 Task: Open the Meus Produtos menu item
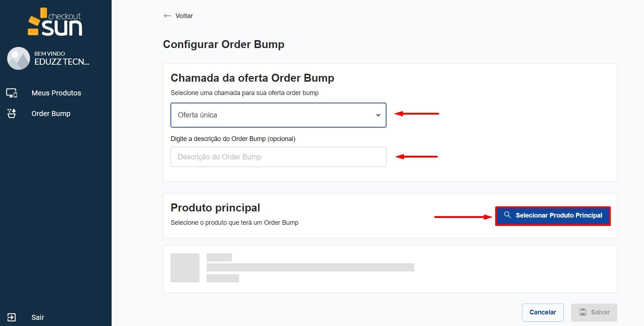[56, 93]
